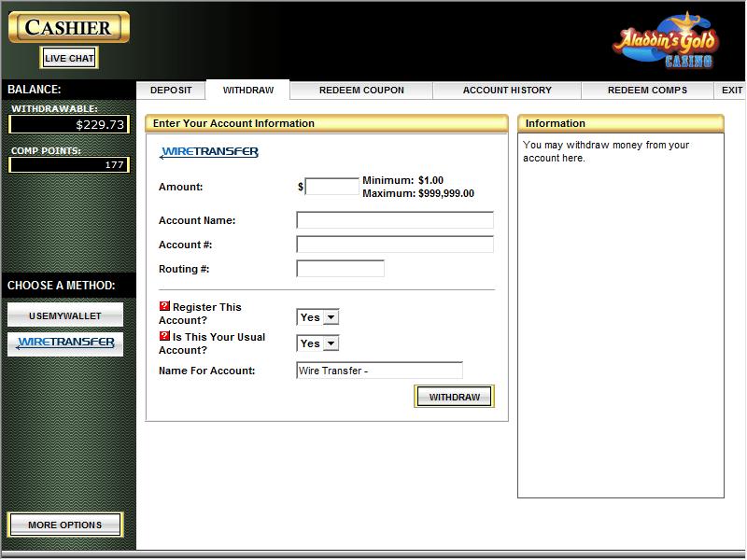The width and height of the screenshot is (747, 560).
Task: Focus the Amount input field
Action: click(x=332, y=186)
